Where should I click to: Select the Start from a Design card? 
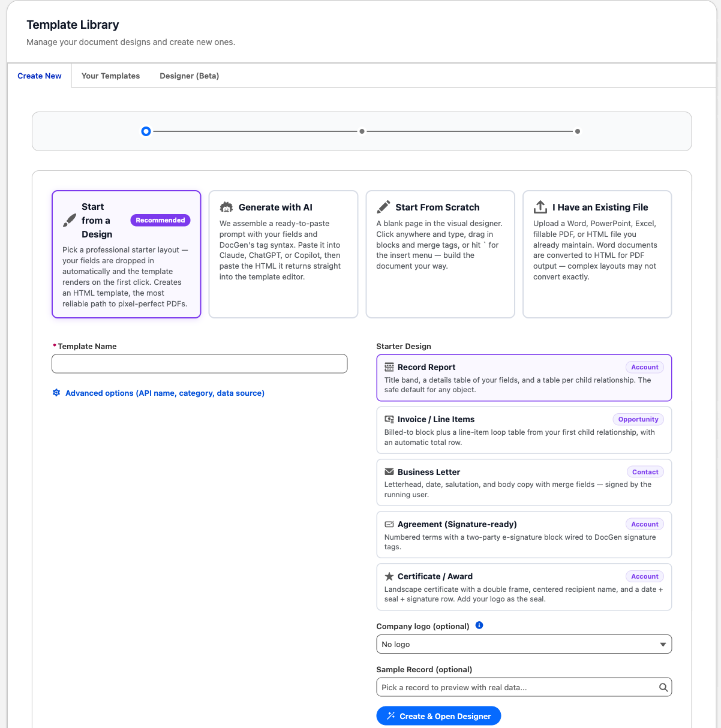click(127, 254)
